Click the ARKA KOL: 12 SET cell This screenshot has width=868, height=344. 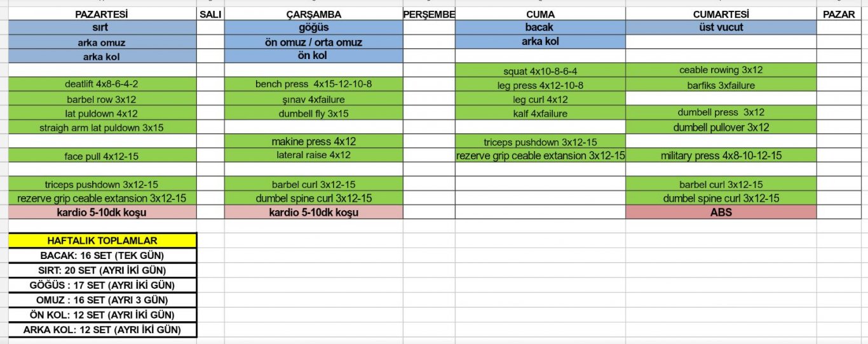point(102,330)
